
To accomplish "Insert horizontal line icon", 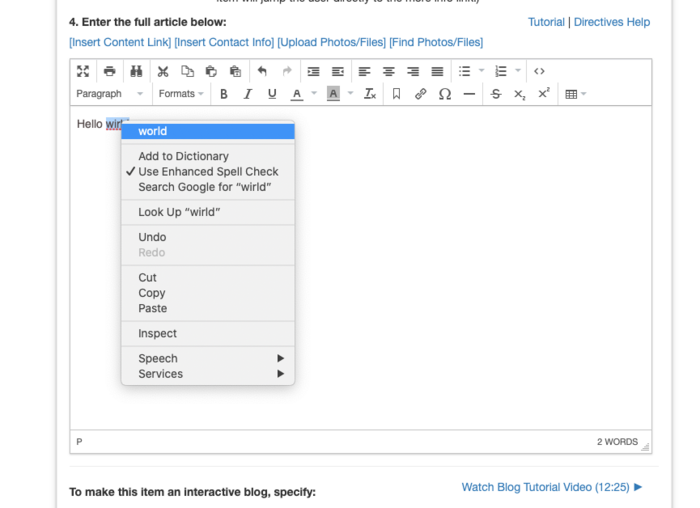I will coord(469,94).
